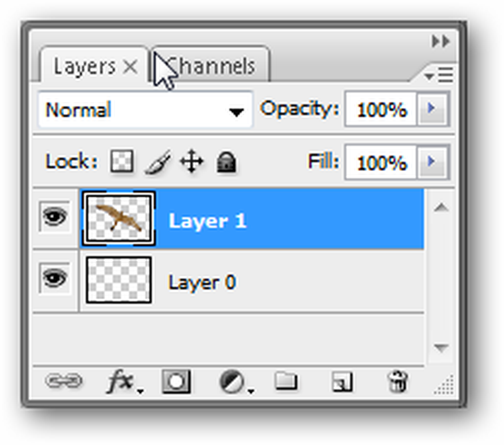
Task: Create a new group folder
Action: (x=286, y=381)
